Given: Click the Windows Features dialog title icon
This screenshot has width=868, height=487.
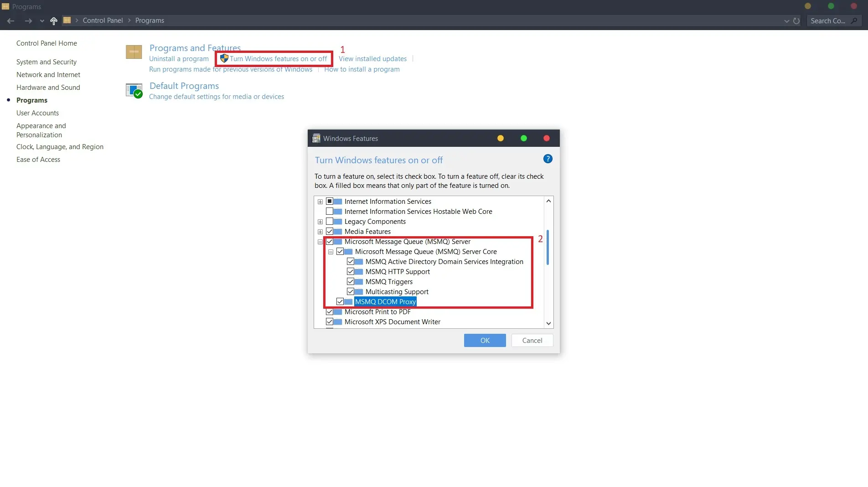Looking at the screenshot, I should tap(316, 139).
